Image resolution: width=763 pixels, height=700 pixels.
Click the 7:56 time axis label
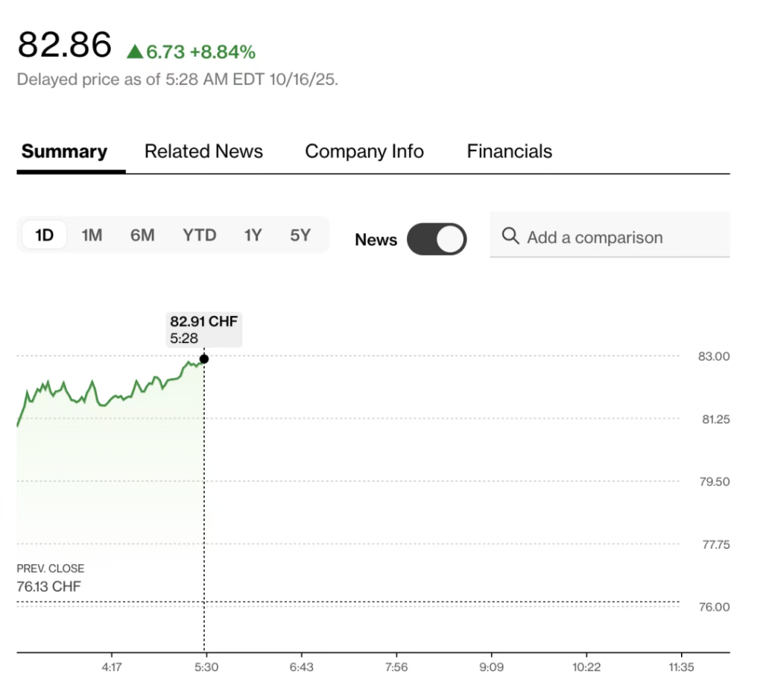pyautogui.click(x=396, y=667)
